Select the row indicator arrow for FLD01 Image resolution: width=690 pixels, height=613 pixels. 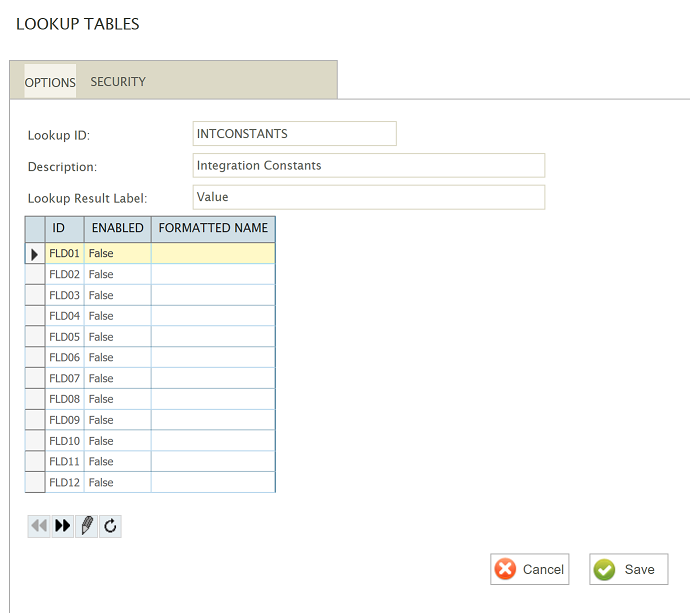click(35, 254)
